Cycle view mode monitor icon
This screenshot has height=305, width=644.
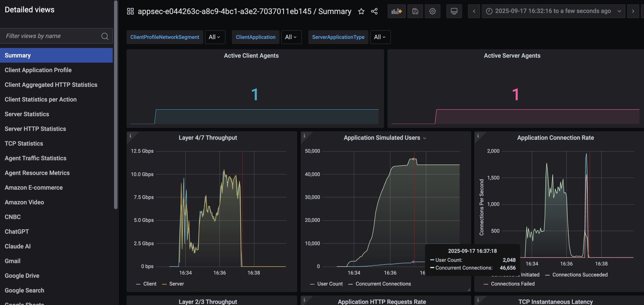pos(454,11)
